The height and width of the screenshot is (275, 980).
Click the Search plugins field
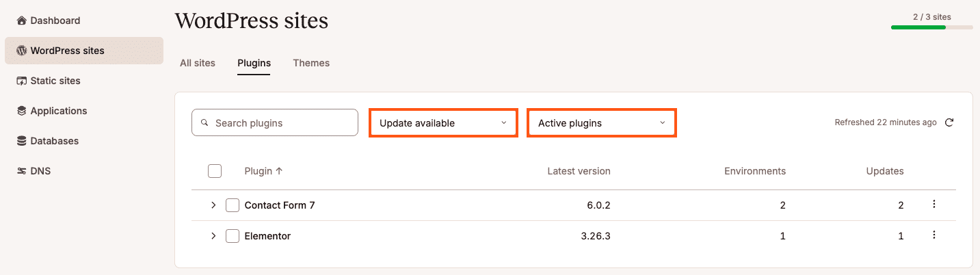pos(275,123)
